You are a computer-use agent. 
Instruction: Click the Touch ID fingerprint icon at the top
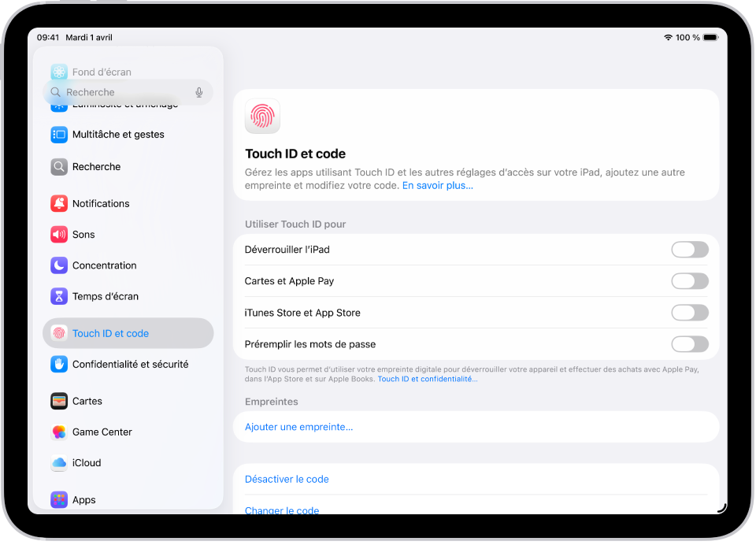click(261, 115)
